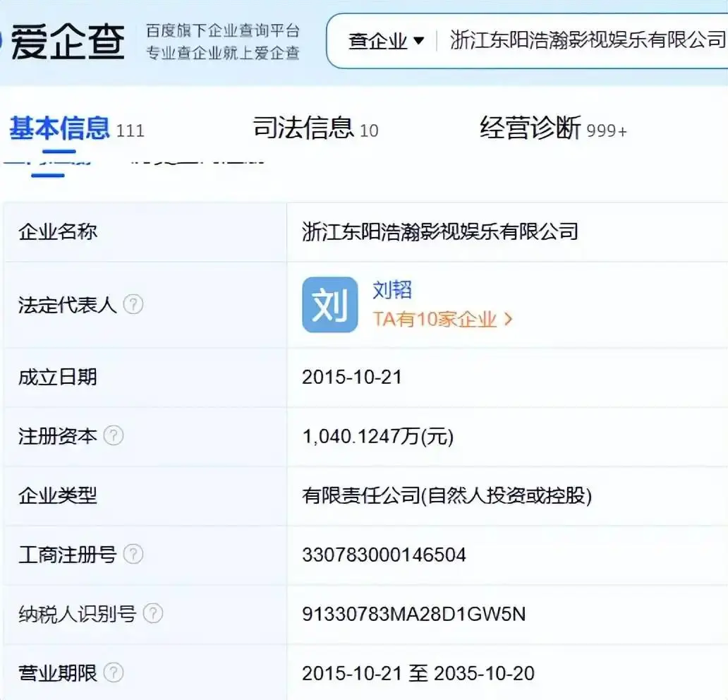This screenshot has width=728, height=700.
Task: Click the blue 刘 avatar icon
Action: click(329, 305)
